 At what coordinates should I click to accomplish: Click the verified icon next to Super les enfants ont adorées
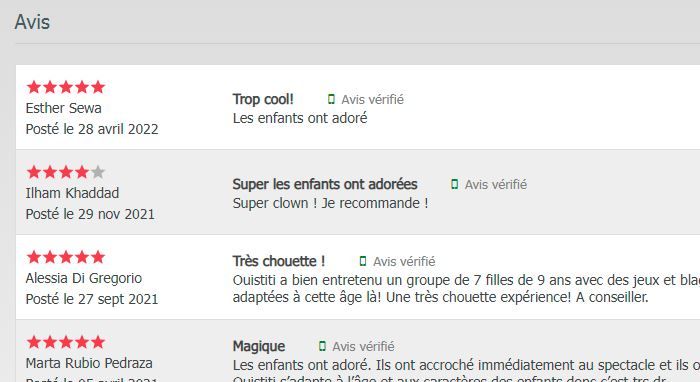454,184
